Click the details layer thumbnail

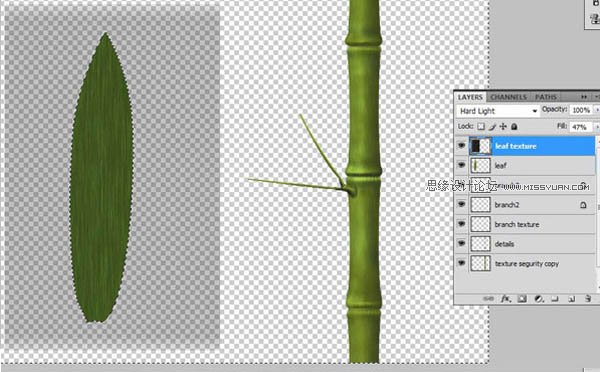coord(480,244)
